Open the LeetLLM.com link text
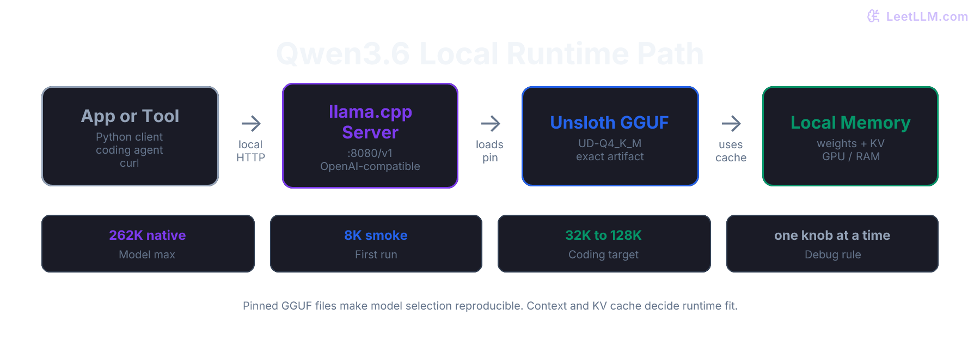 [x=927, y=16]
